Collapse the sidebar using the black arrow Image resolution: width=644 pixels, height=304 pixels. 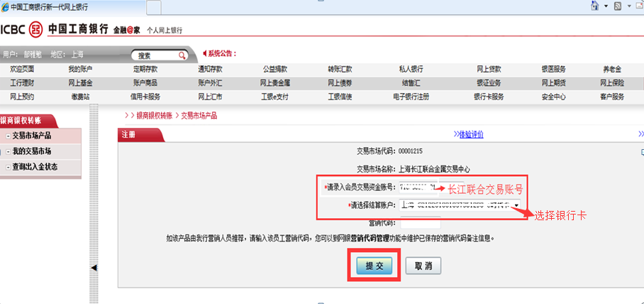pyautogui.click(x=94, y=267)
